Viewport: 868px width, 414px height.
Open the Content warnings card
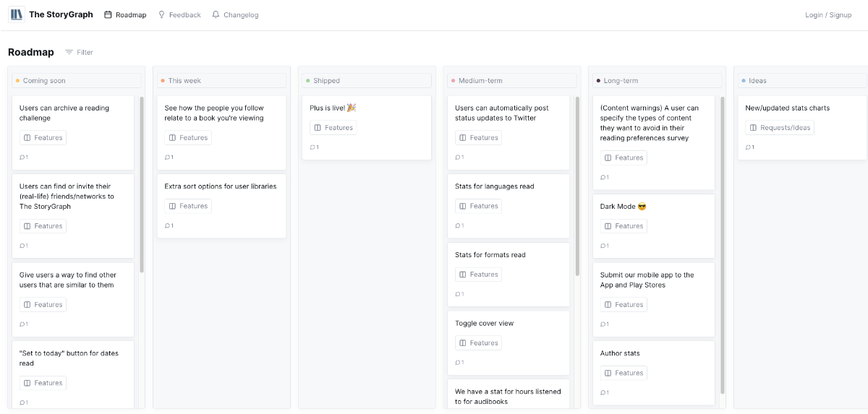pos(654,143)
